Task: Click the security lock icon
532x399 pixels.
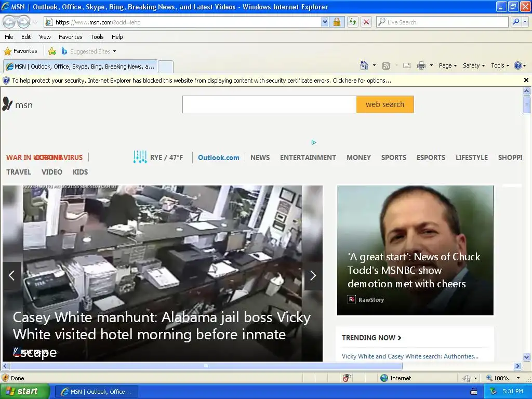Action: tap(337, 22)
